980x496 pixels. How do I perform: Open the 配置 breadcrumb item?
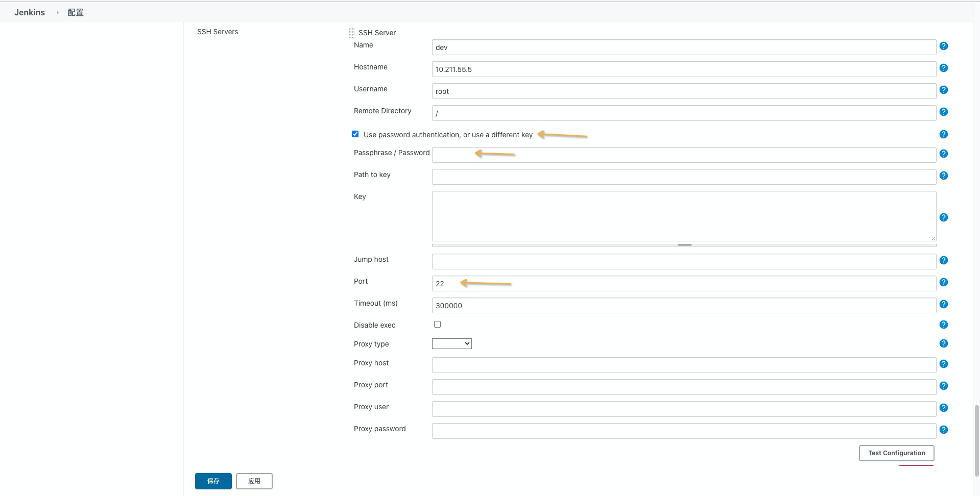(75, 12)
